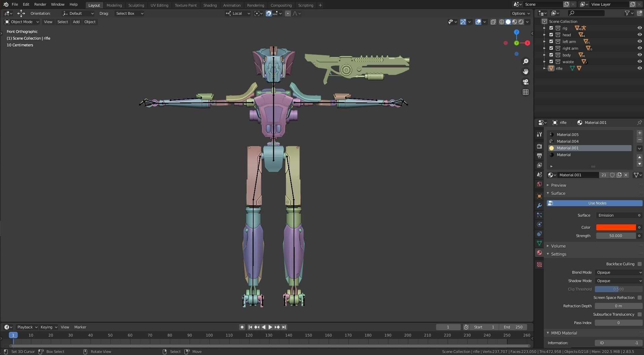Toggle auto keying record button

[242, 327]
